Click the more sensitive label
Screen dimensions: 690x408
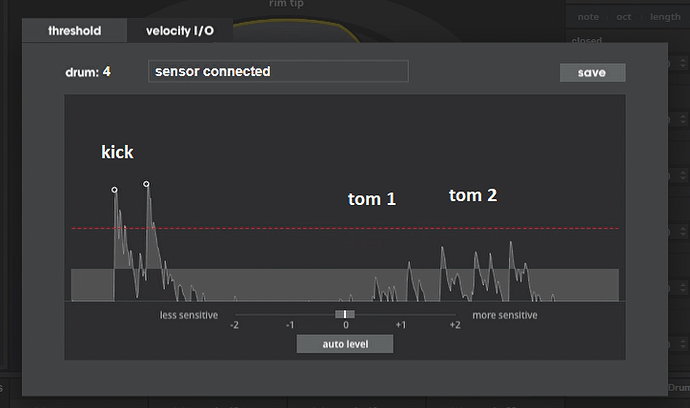tap(505, 315)
